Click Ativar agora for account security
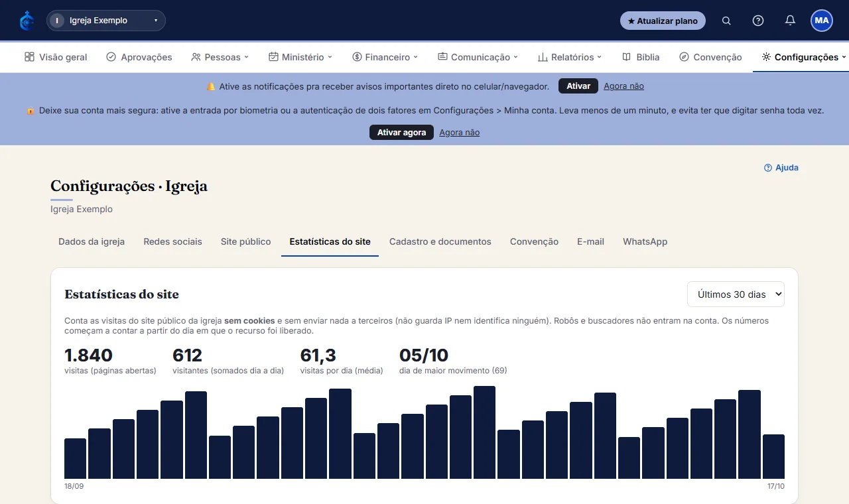 [x=401, y=133]
